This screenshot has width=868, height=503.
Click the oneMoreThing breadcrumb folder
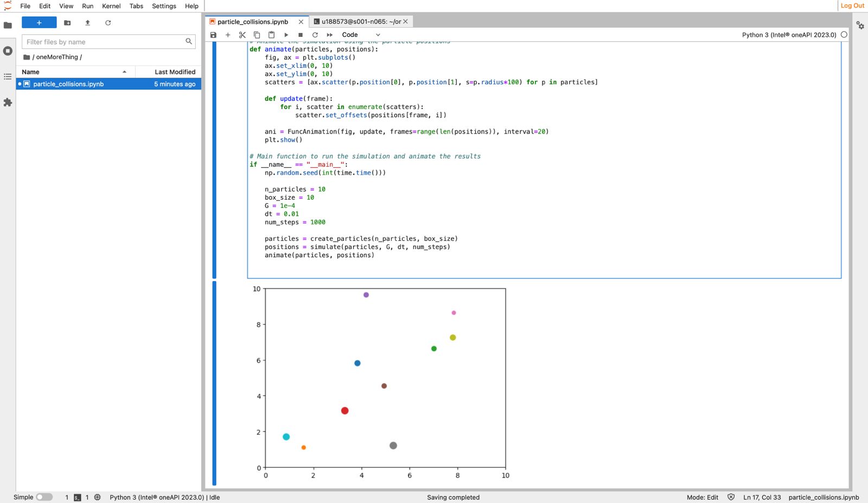pyautogui.click(x=57, y=57)
